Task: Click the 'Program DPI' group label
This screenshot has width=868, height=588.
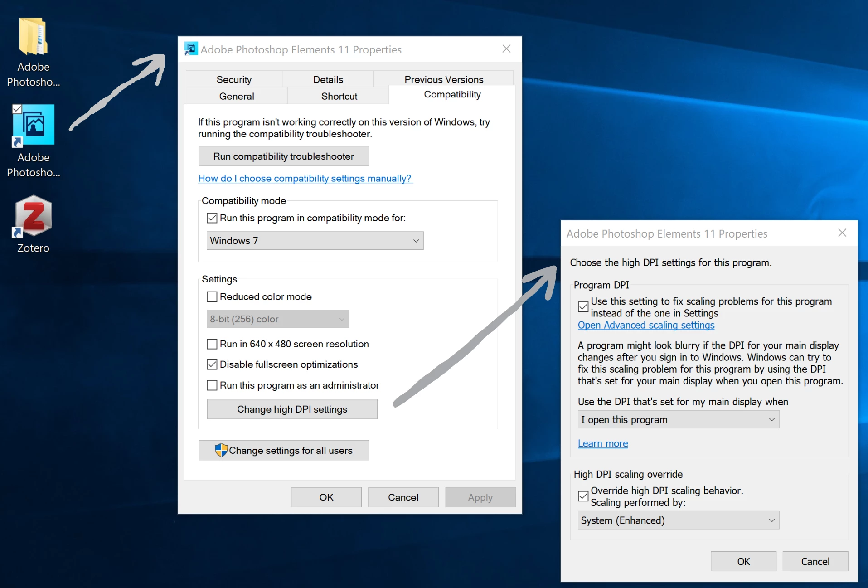Action: click(x=601, y=285)
